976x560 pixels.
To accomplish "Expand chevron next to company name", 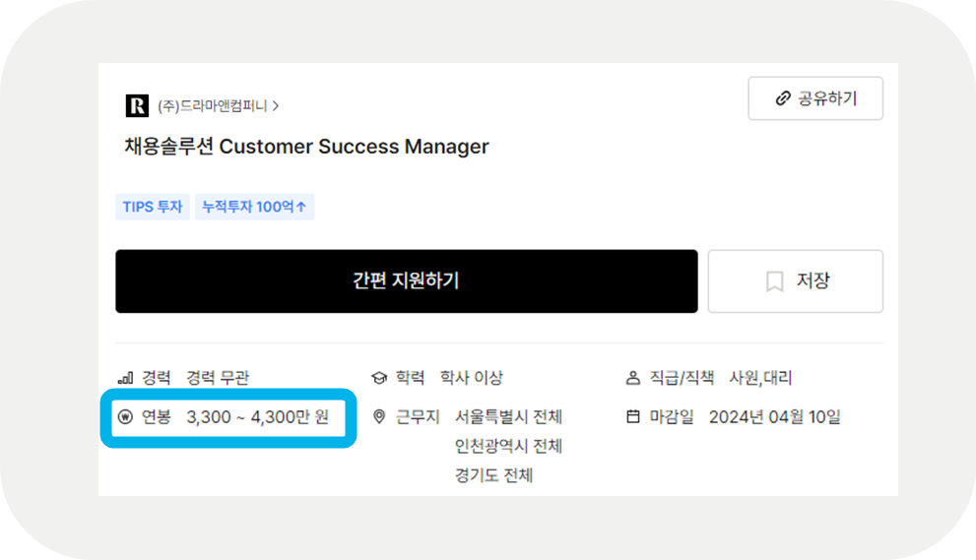I will pos(276,106).
